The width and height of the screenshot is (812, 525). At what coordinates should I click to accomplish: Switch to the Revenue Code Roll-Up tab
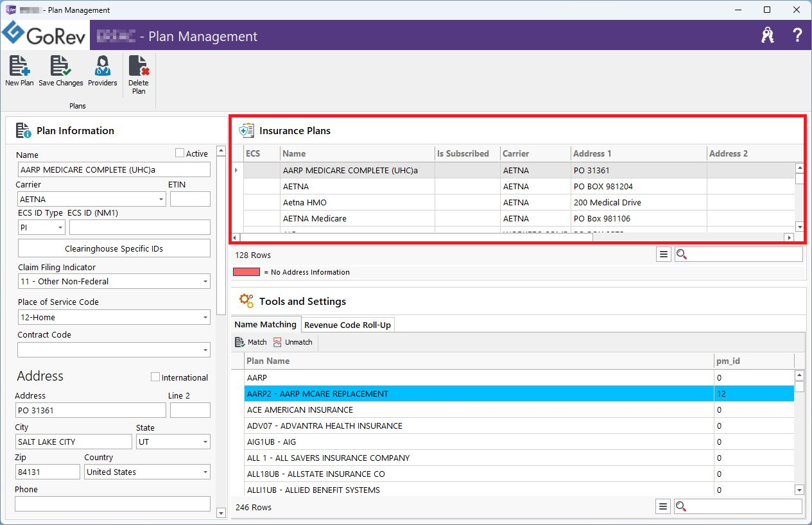point(347,325)
